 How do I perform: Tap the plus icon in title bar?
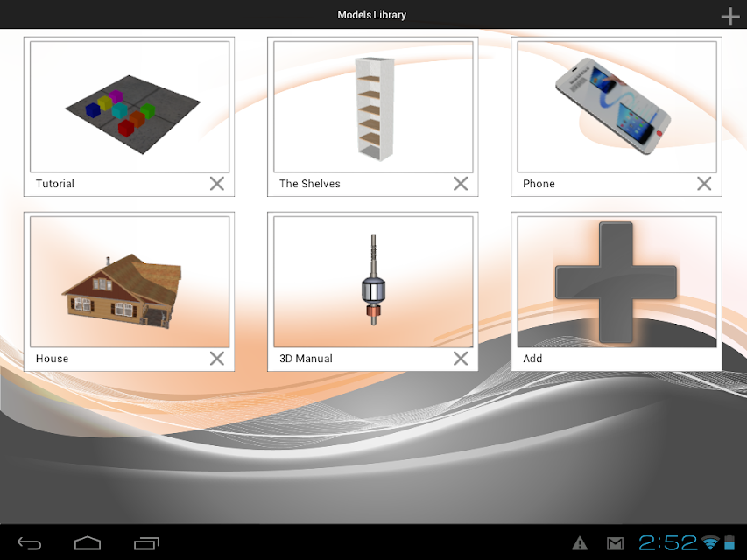[x=730, y=17]
